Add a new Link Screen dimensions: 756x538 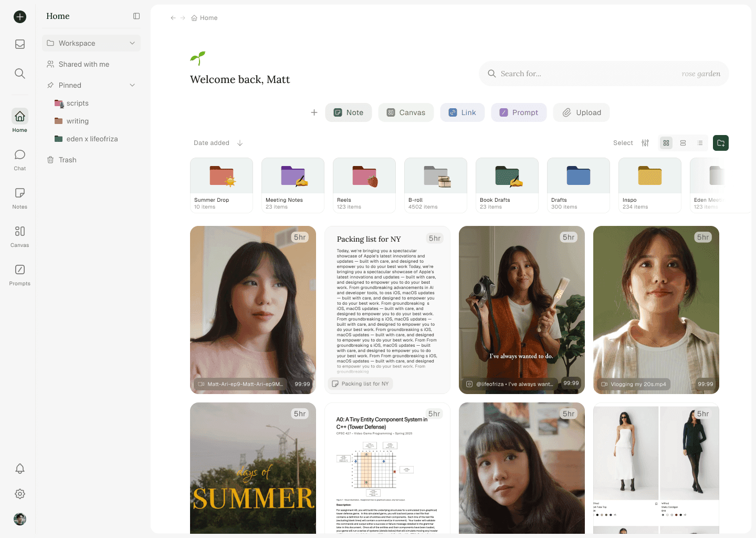463,112
